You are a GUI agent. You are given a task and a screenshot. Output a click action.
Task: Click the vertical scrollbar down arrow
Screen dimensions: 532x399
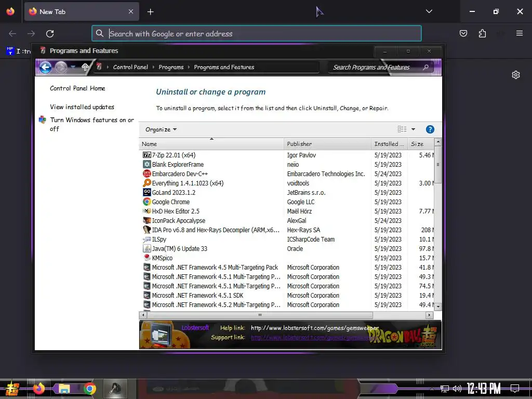coord(438,307)
